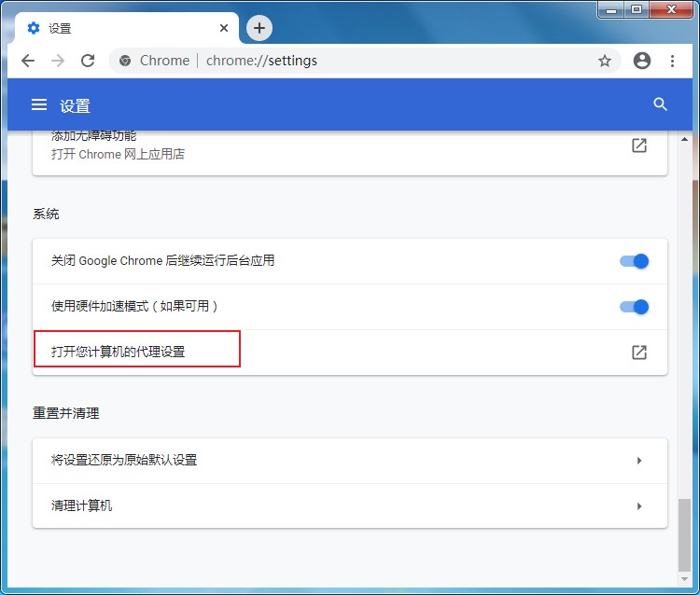The image size is (700, 595).
Task: Click the scrollbar up arrow
Action: [684, 139]
